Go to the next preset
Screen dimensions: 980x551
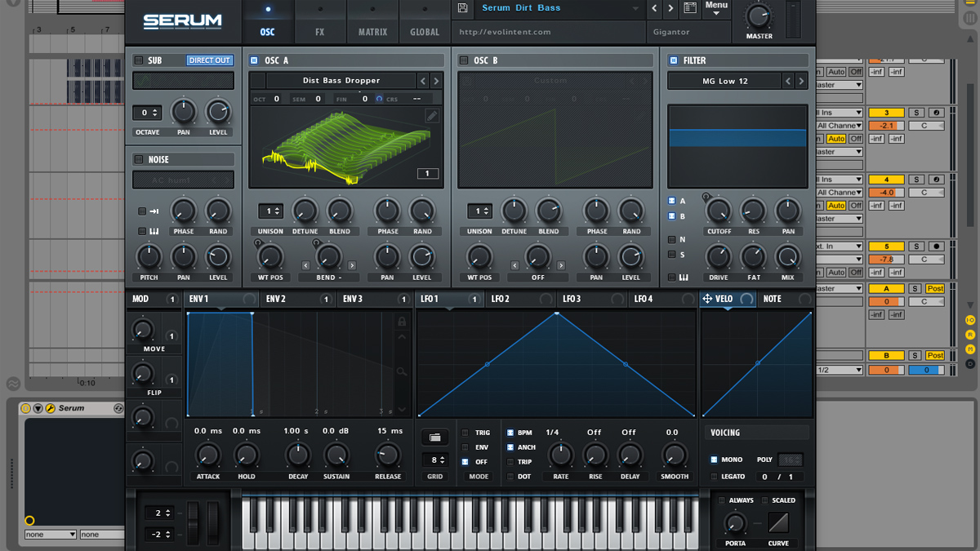670,8
